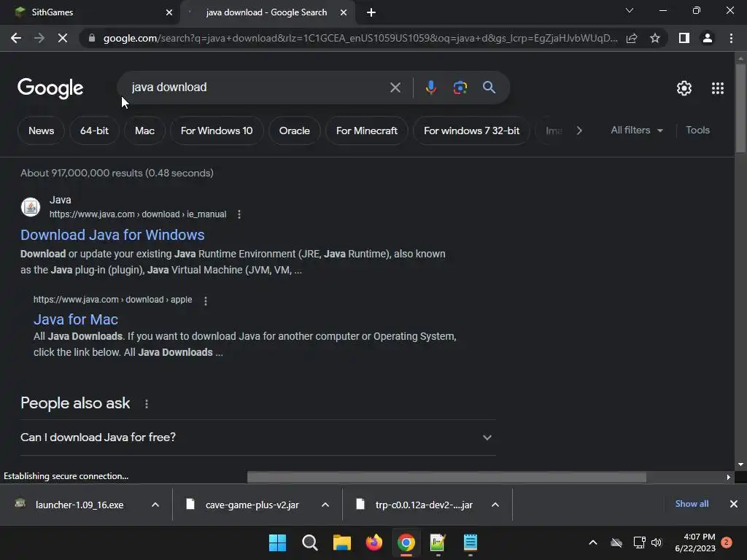Click the page's vertical scrollbar thumb

coord(740,108)
